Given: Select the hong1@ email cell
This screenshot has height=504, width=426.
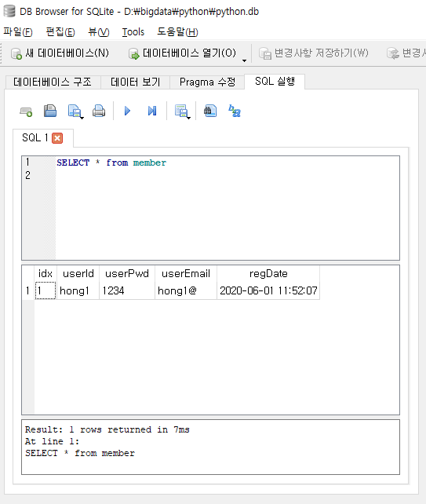Looking at the screenshot, I should click(x=186, y=290).
